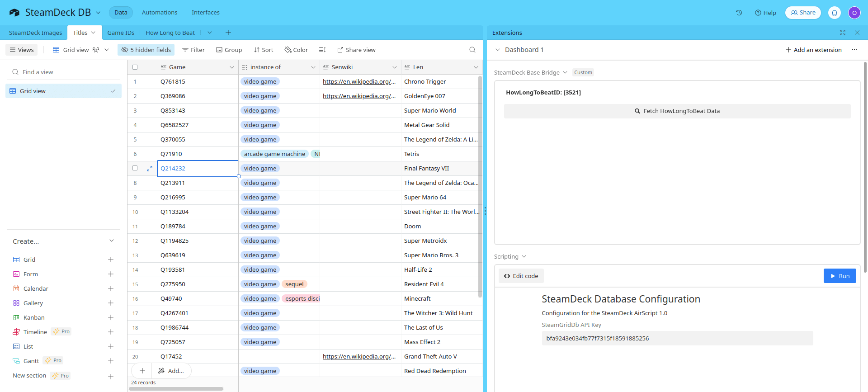Open Help
Screen dimensions: 868x392
(765, 13)
